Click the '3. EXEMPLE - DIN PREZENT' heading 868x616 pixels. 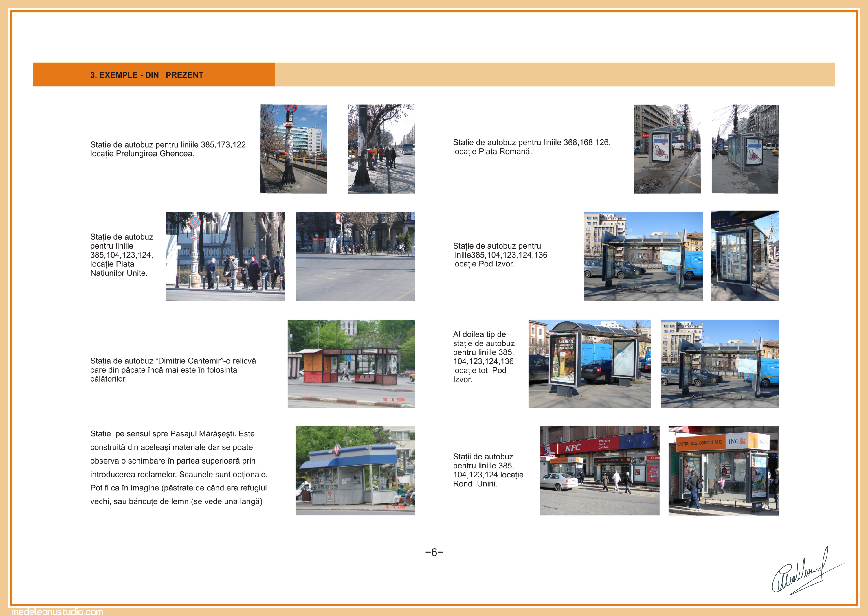pos(146,75)
